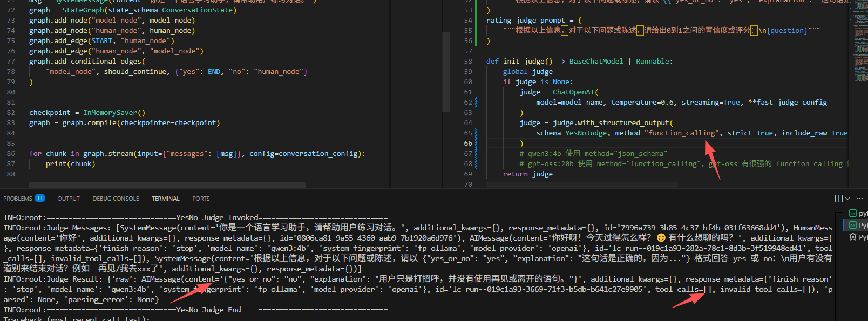This screenshot has height=321, width=868.
Task: Click 'graph.add_conditional_edges(' in left editor
Action: [x=87, y=61]
